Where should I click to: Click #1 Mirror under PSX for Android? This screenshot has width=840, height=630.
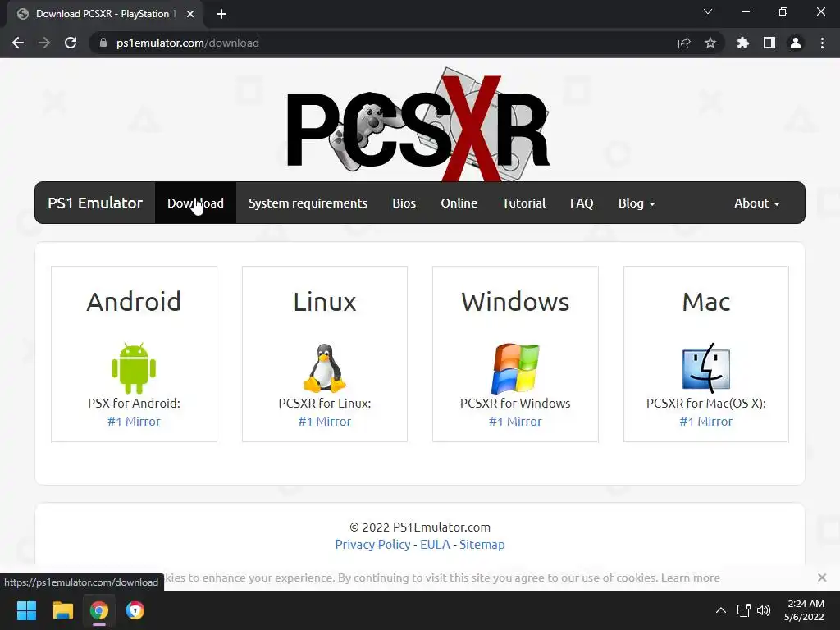[134, 422]
